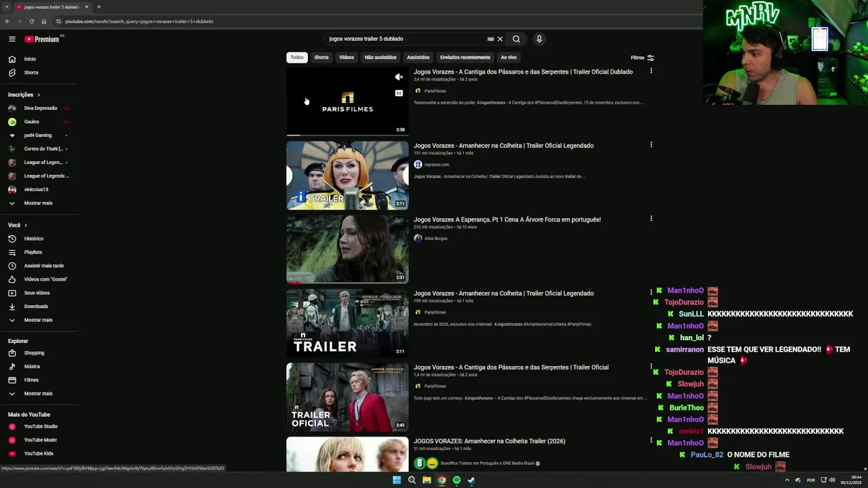The image size is (868, 488).
Task: Select the Todos filter chip
Action: tap(297, 58)
